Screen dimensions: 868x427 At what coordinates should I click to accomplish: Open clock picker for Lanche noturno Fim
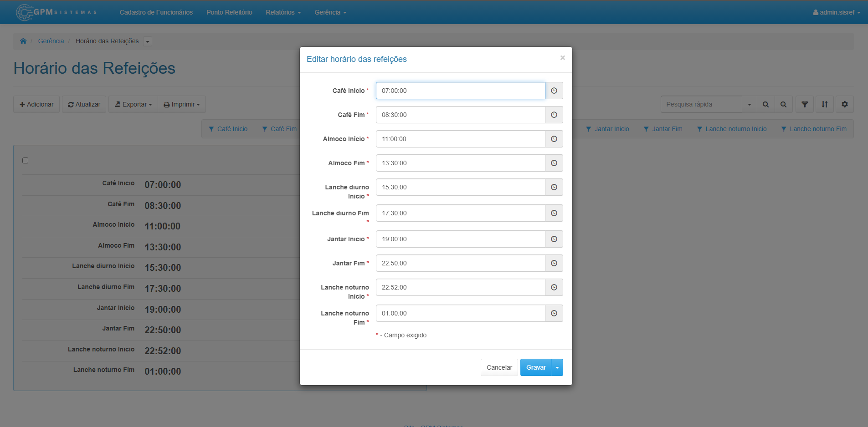click(554, 313)
